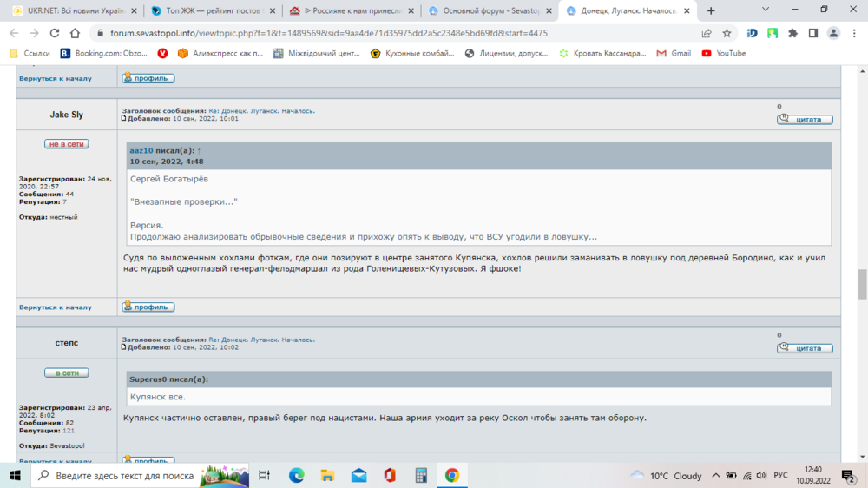
Task: Open the Кухонные комбайны bookmark
Action: click(412, 53)
